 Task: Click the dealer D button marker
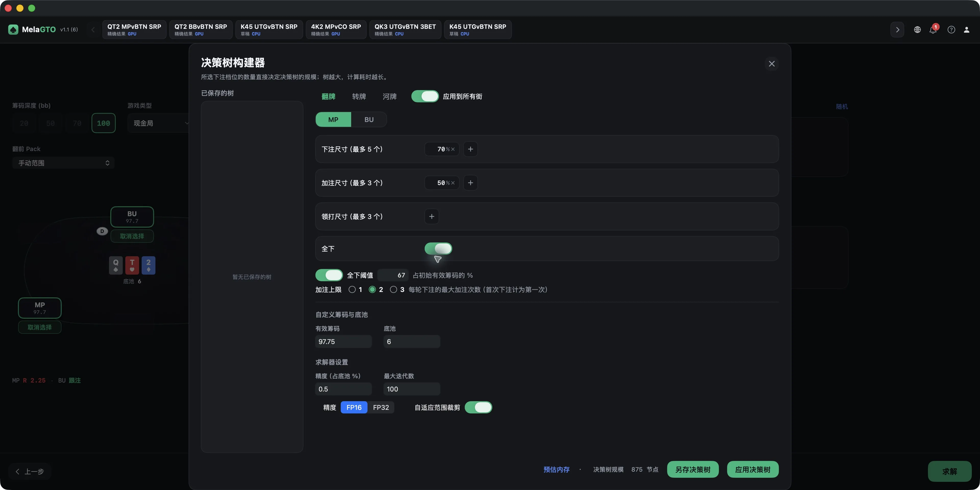coord(102,231)
